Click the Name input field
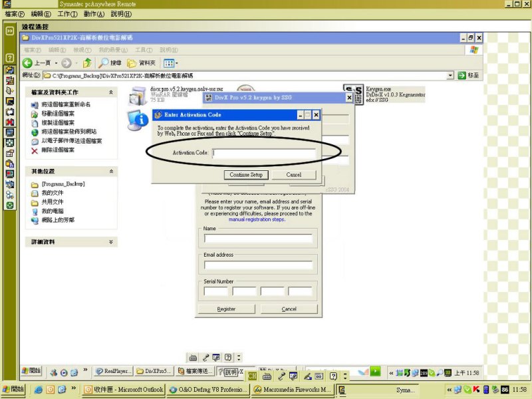Viewport: 532px width, 399px height. pyautogui.click(x=258, y=239)
